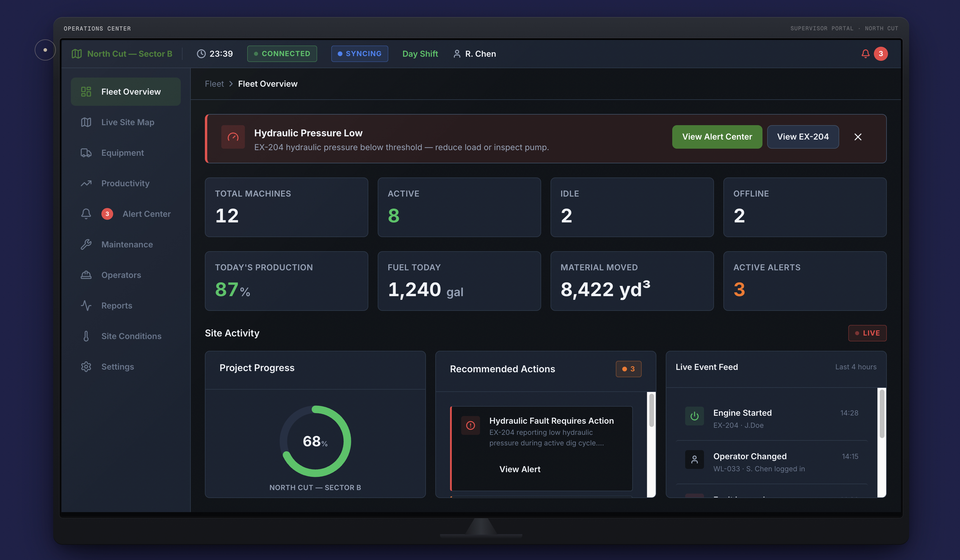Click the clock icon next to 23:39
960x560 pixels.
[x=201, y=54]
